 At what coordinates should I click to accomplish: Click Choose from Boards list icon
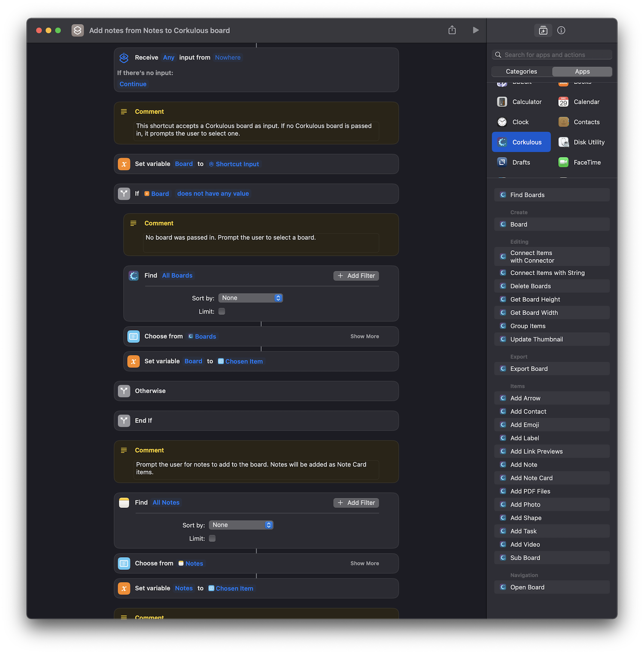click(134, 336)
